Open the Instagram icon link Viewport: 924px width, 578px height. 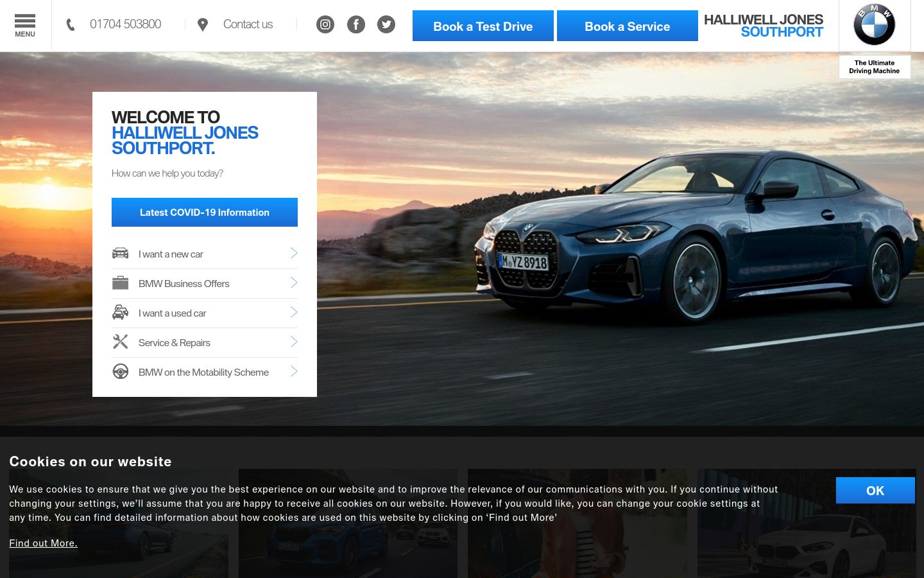pos(325,24)
